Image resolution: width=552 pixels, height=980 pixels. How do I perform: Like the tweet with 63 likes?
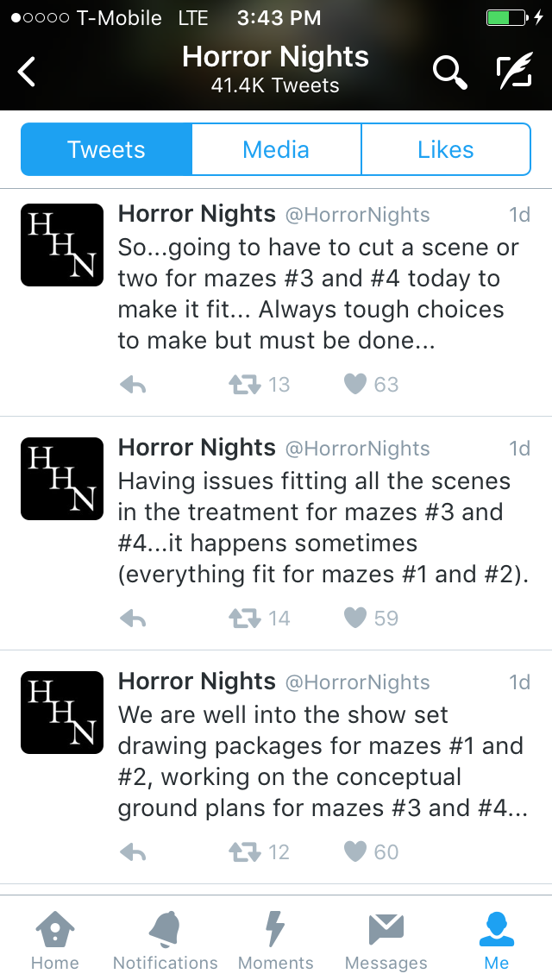click(x=355, y=385)
